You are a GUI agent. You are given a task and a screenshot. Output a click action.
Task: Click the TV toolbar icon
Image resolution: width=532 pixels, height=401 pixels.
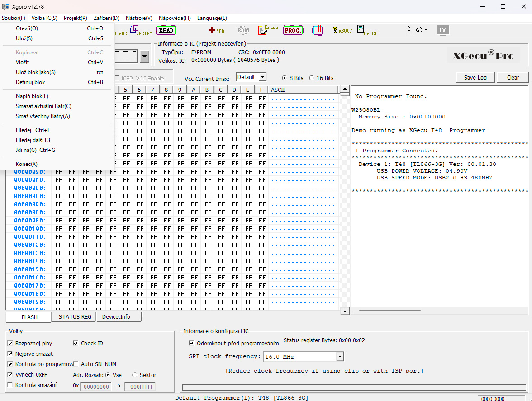(x=442, y=30)
